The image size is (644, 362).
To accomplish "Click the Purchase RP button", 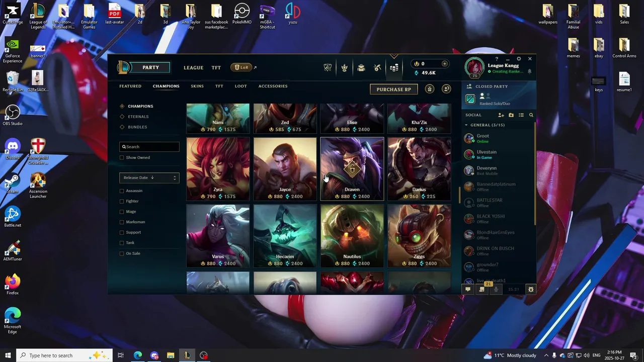I will click(394, 89).
